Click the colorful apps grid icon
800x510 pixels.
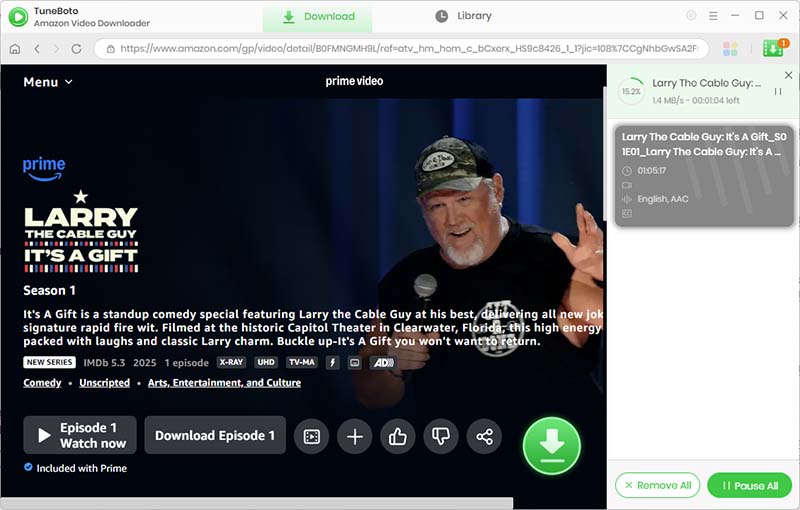click(730, 49)
